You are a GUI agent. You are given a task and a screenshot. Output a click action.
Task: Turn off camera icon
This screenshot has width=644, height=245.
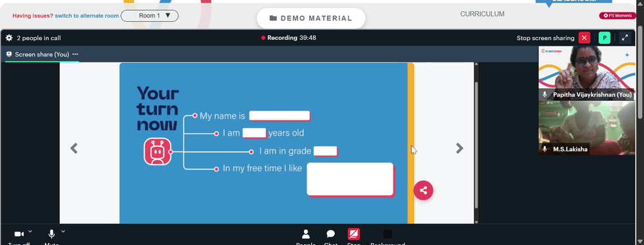click(19, 234)
